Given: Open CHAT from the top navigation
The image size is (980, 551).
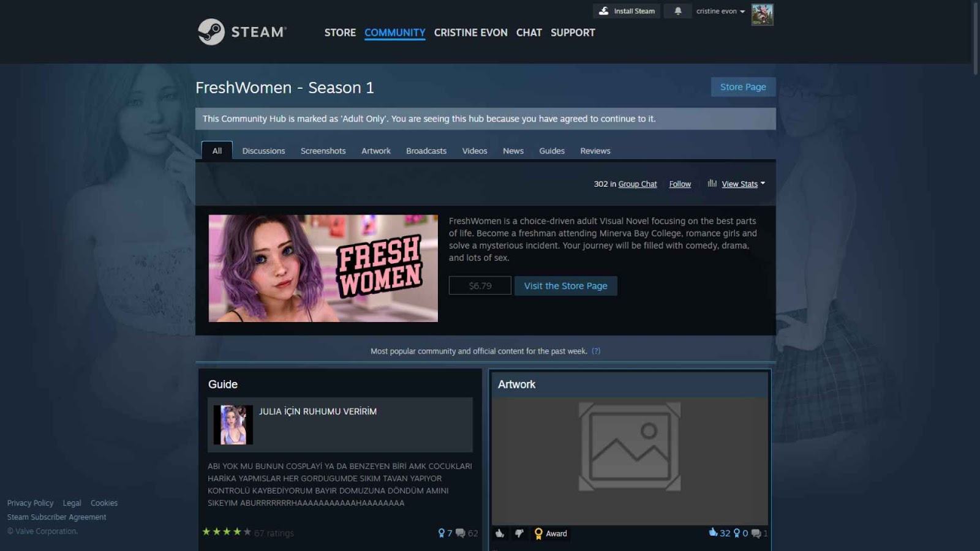Looking at the screenshot, I should (529, 32).
